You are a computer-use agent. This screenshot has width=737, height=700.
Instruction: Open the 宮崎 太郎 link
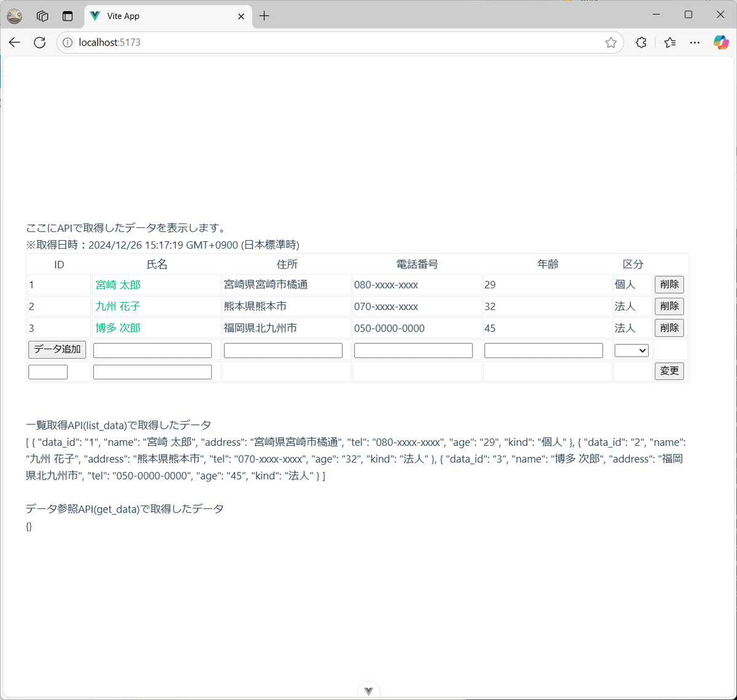[117, 284]
